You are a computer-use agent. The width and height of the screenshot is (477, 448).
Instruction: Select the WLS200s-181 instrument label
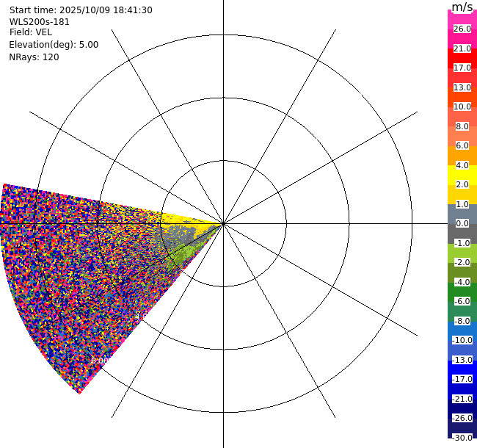click(x=39, y=22)
